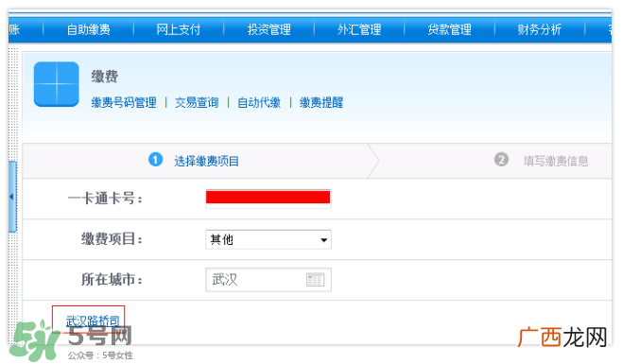Open 交易查询 link

tap(197, 102)
